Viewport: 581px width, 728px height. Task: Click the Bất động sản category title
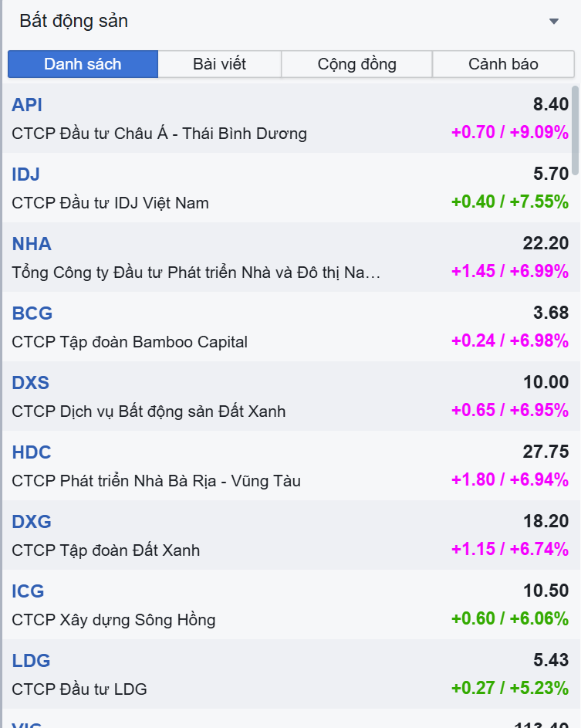pyautogui.click(x=74, y=22)
